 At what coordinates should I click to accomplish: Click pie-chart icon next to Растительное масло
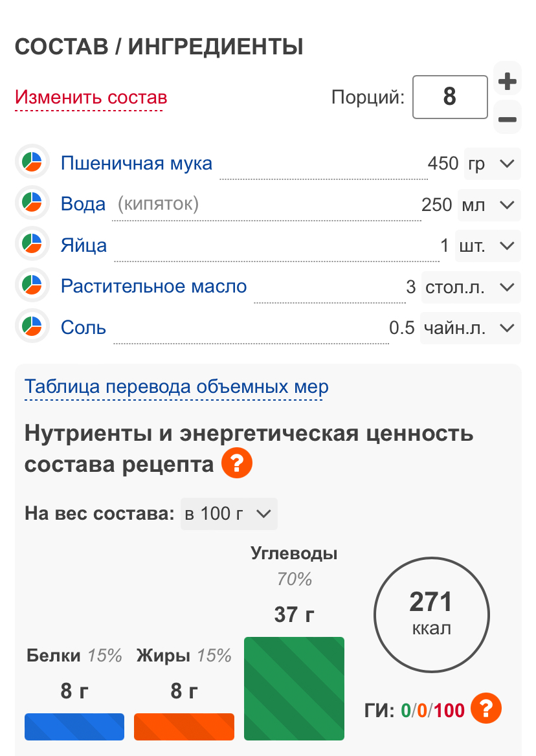point(32,286)
